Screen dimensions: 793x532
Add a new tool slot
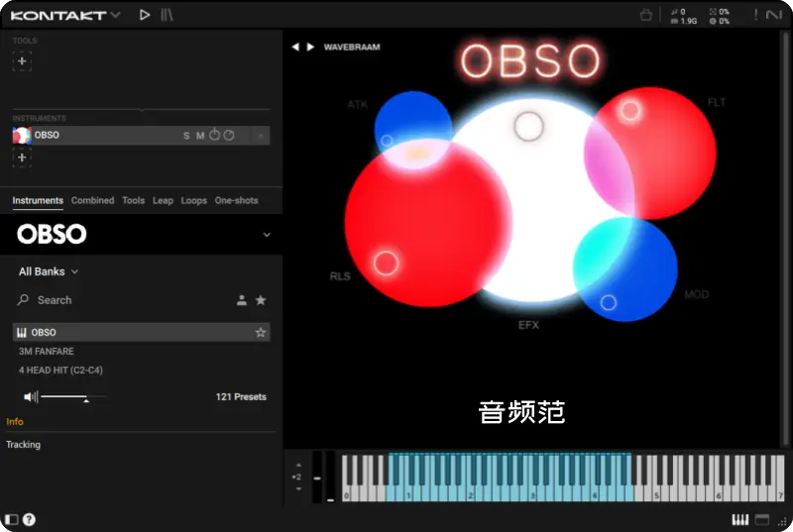[22, 61]
